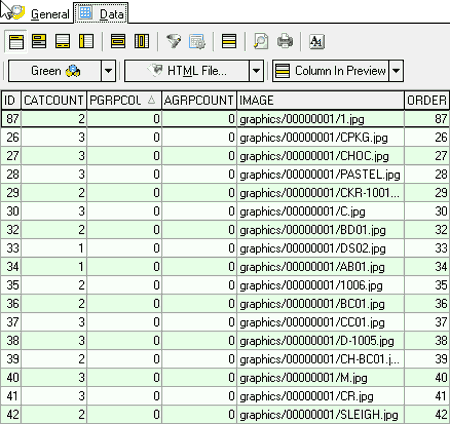Viewport: 450px width, 424px height.
Task: Click the yellow striped rows icon
Action: coord(229,42)
